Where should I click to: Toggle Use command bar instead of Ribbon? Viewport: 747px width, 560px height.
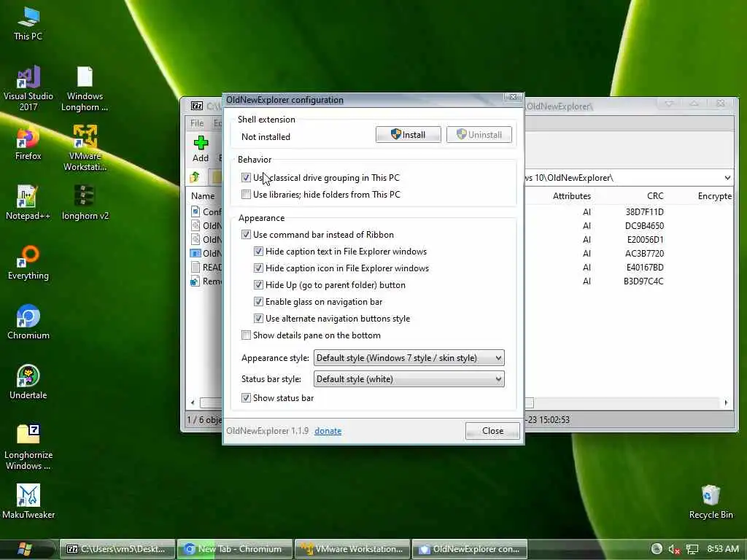click(246, 234)
